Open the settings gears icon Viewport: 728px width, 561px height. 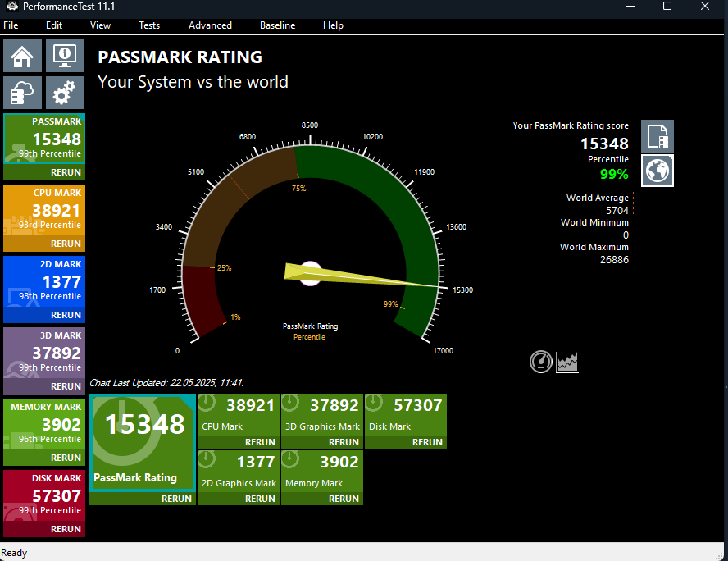(65, 93)
